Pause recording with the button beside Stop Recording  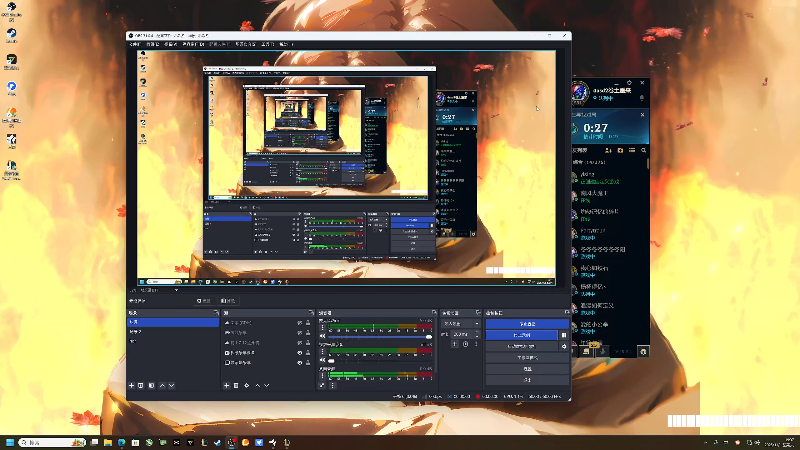coord(564,335)
